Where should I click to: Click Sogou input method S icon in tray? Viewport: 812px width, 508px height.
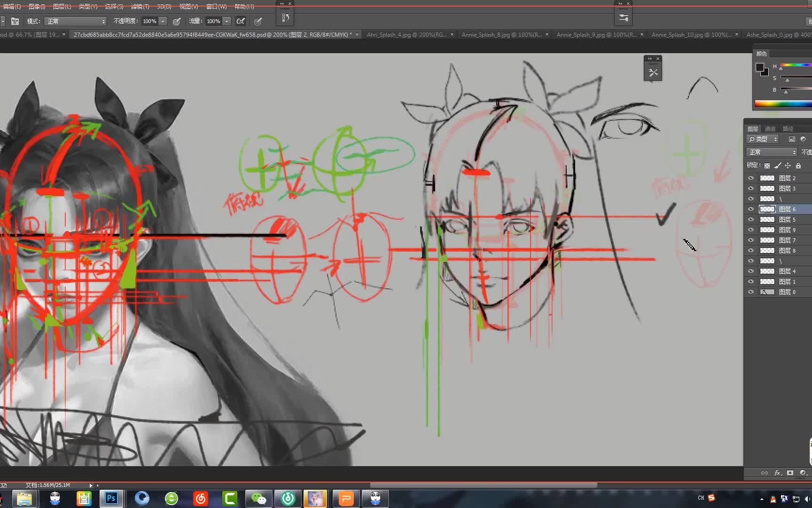(x=711, y=498)
